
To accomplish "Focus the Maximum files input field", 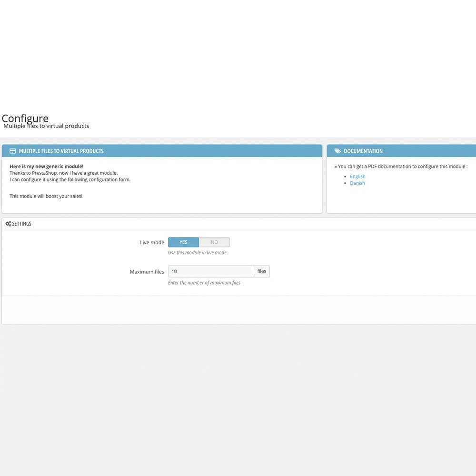I will (211, 271).
